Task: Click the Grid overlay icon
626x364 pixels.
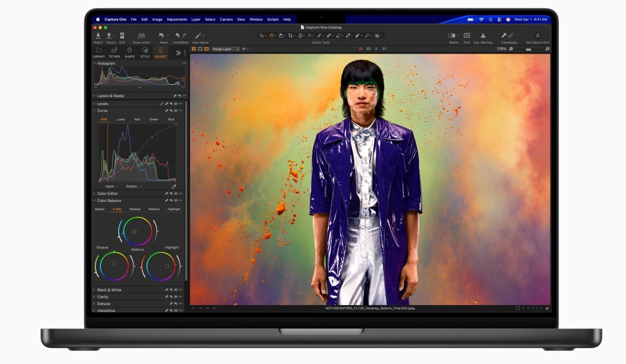Action: tap(466, 35)
